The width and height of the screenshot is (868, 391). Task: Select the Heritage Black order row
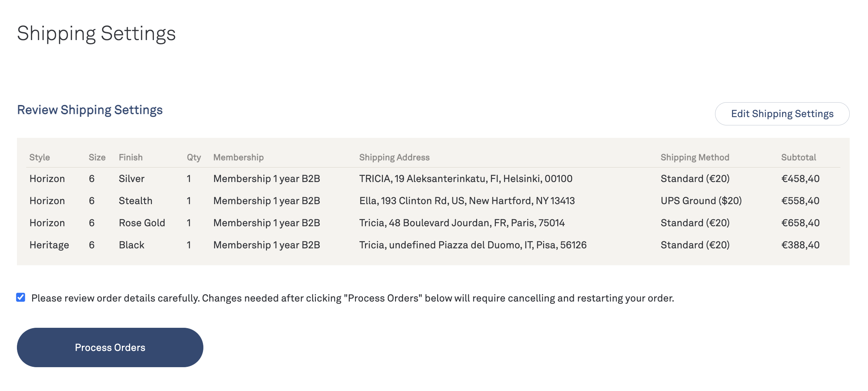coord(433,245)
